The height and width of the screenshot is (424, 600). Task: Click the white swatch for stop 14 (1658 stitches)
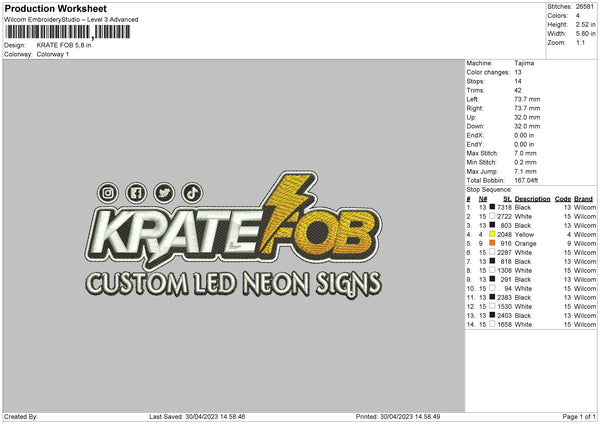coord(492,324)
